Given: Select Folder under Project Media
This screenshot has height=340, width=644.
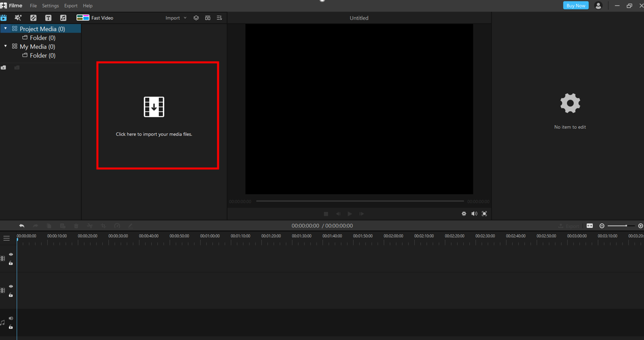Looking at the screenshot, I should [x=43, y=38].
